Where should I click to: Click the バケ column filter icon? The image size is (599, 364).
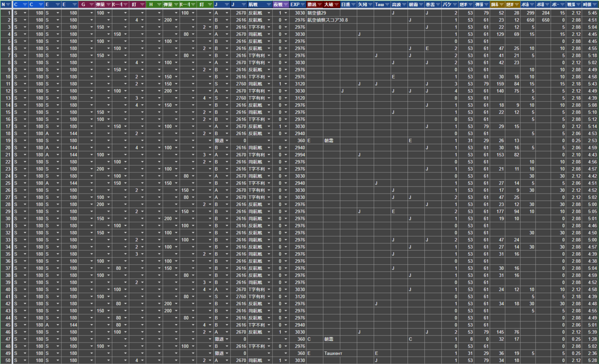coord(455,4)
